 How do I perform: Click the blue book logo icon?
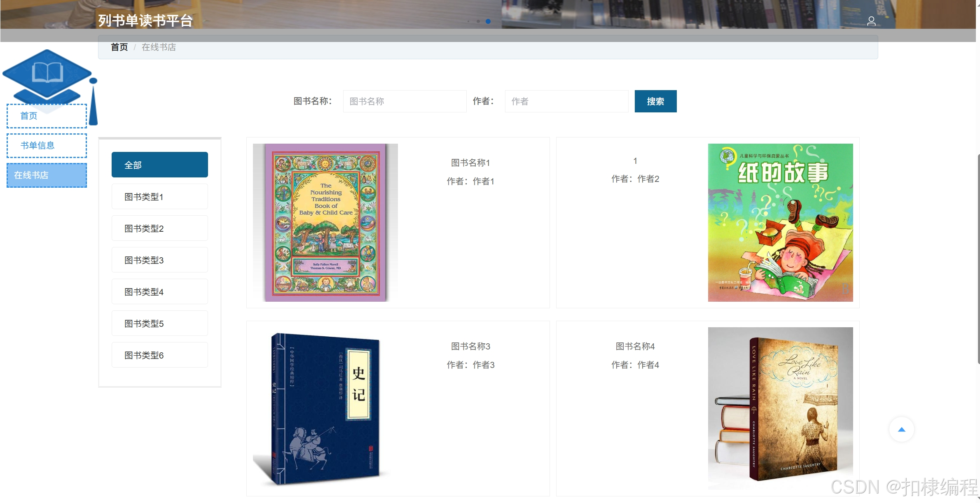coord(48,76)
